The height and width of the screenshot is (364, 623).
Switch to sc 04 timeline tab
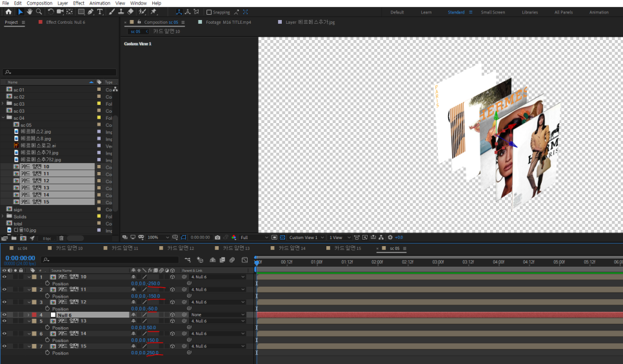[x=22, y=248]
